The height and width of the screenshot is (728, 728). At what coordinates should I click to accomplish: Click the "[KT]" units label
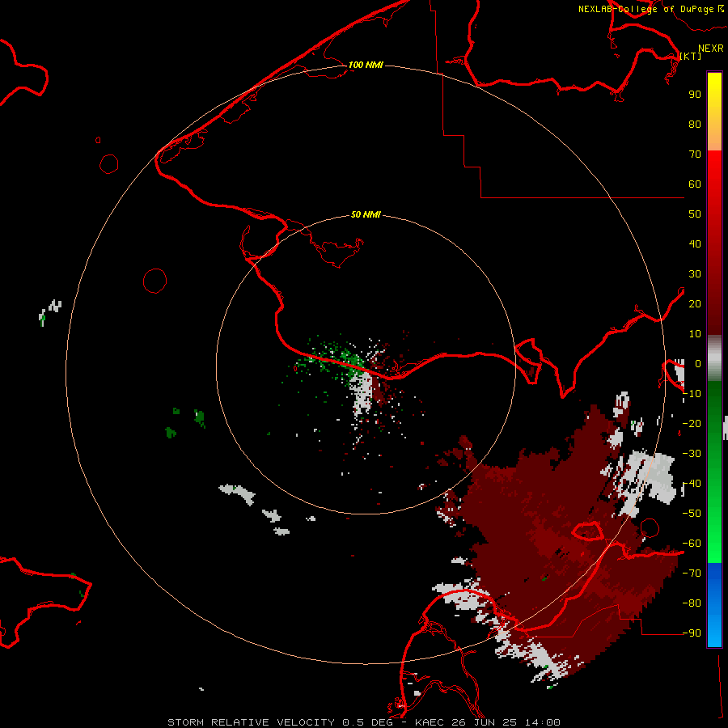[691, 56]
